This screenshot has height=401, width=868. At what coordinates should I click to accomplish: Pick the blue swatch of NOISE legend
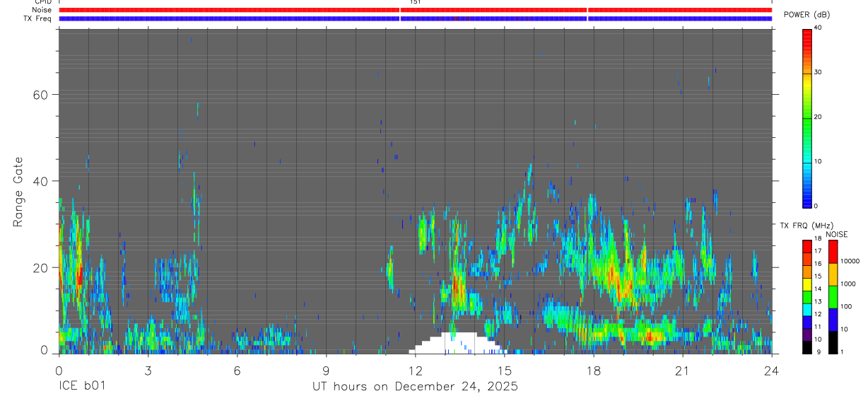point(833,320)
